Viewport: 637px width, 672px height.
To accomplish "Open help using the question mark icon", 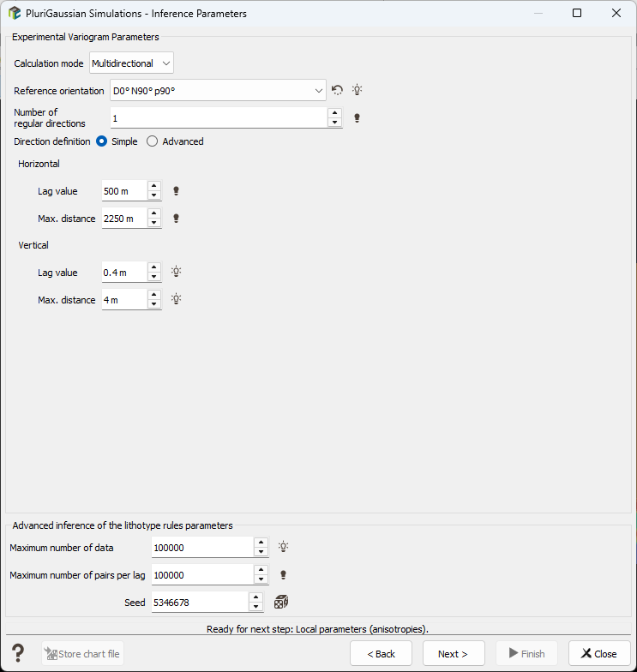I will click(19, 653).
